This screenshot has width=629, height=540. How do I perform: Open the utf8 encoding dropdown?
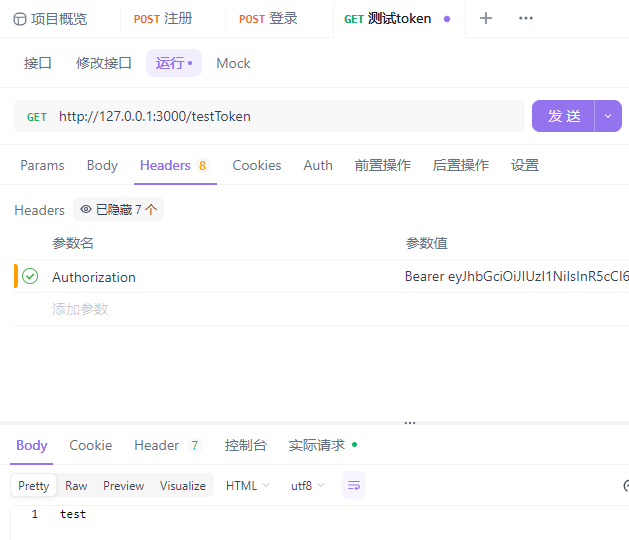point(307,485)
